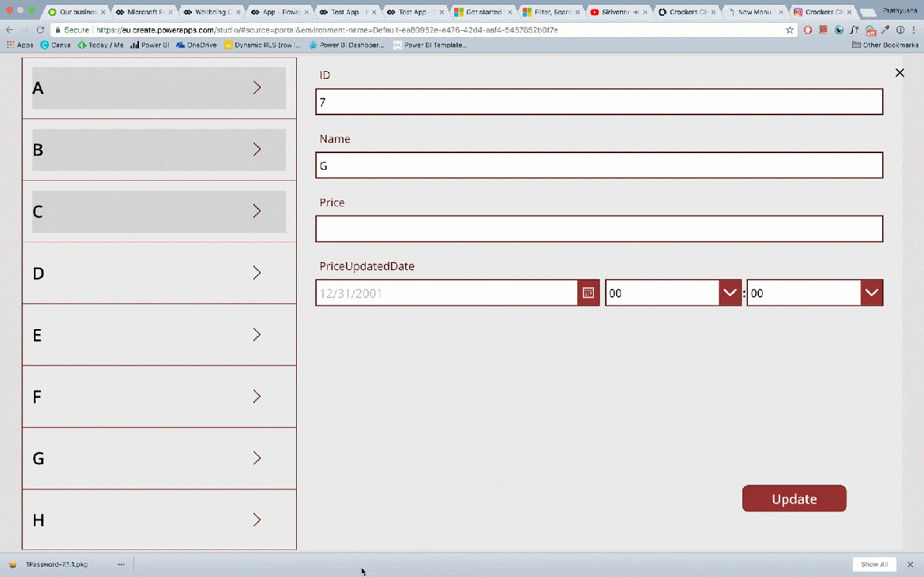Open item D arrow in the list
The height and width of the screenshot is (577, 924).
click(257, 272)
